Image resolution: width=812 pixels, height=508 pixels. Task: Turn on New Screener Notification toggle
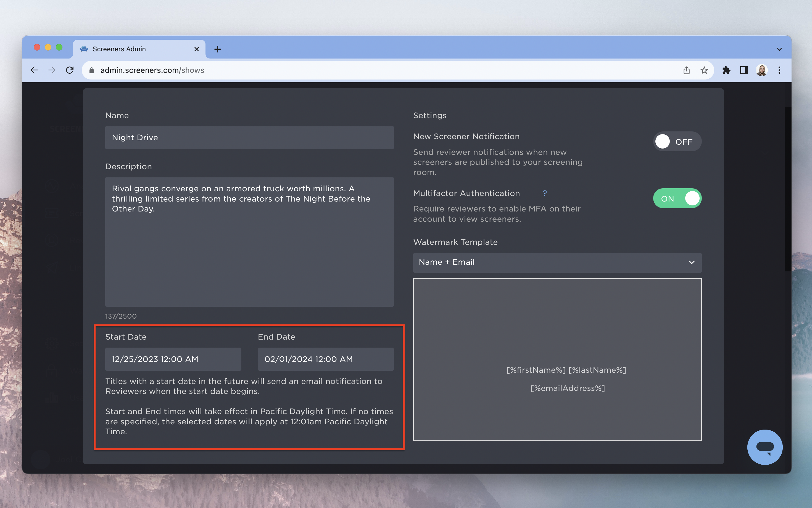[x=677, y=141]
